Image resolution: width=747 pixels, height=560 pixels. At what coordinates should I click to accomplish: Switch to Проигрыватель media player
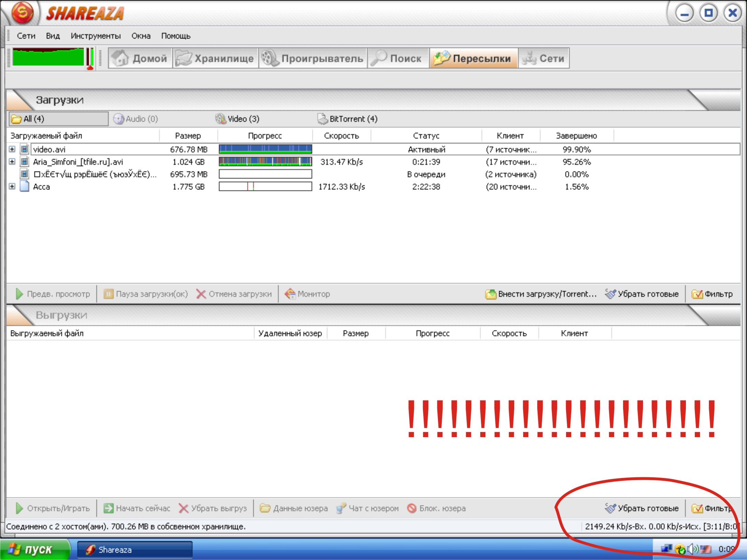(x=312, y=58)
